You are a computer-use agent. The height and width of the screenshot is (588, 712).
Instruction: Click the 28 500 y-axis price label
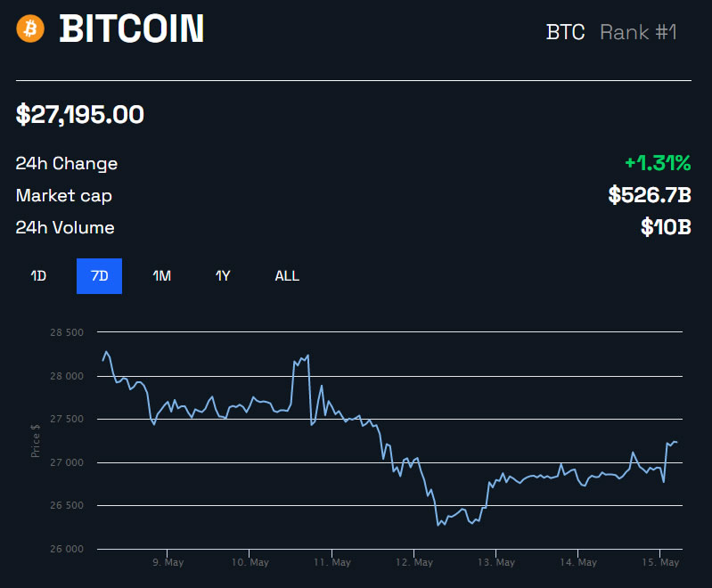(66, 332)
